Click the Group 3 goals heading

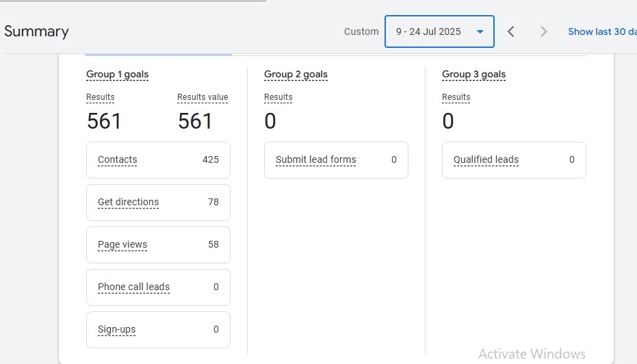[x=473, y=75]
